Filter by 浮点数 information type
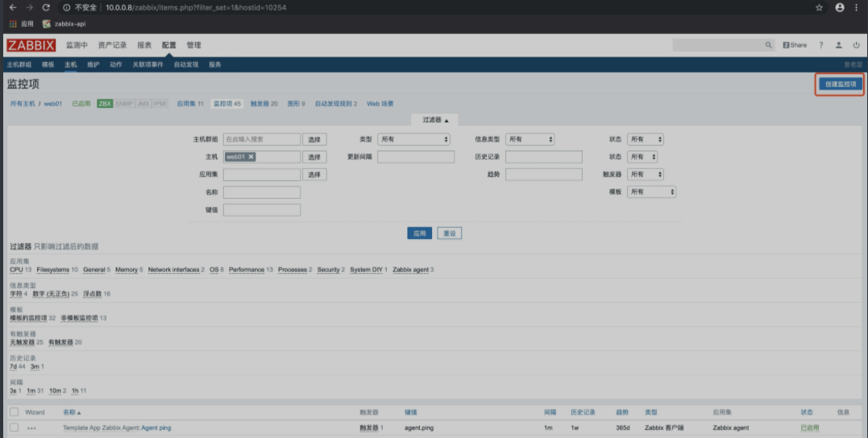 (x=93, y=294)
